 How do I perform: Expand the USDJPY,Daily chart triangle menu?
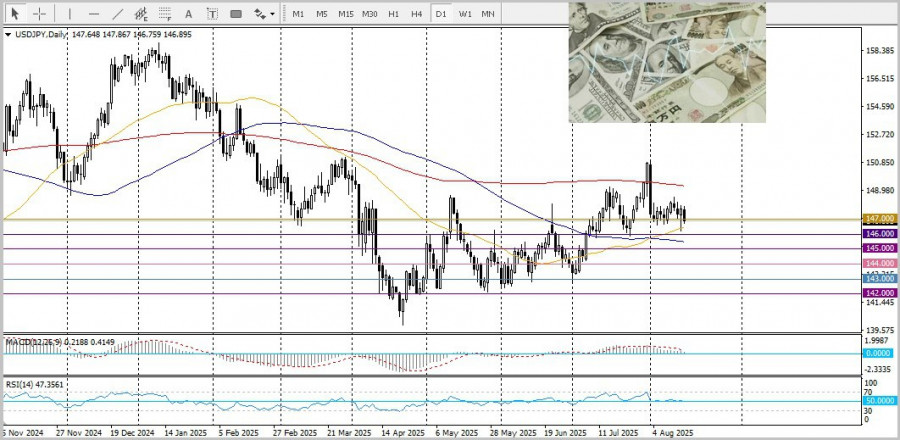[x=8, y=34]
